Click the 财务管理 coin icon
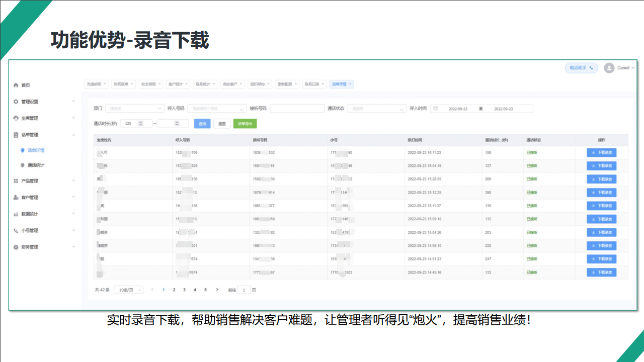The height and width of the screenshot is (362, 644). [16, 247]
